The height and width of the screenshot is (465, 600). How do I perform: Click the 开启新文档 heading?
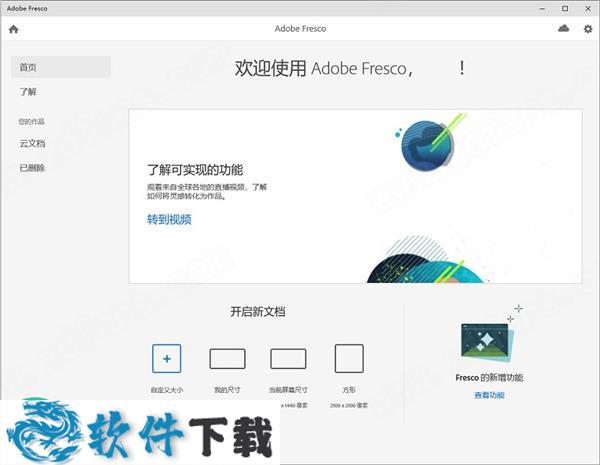pos(258,312)
